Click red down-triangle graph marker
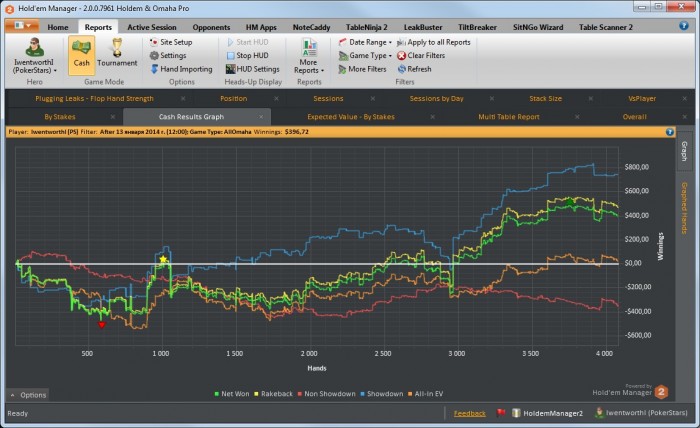Viewport: 700px width, 428px height. (102, 324)
